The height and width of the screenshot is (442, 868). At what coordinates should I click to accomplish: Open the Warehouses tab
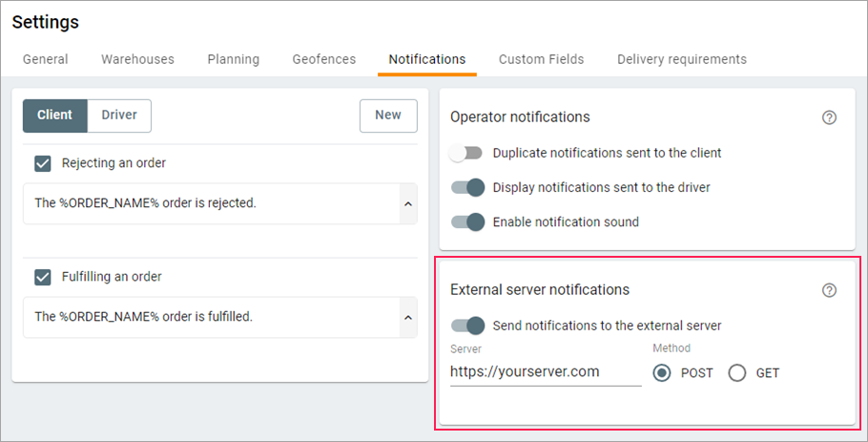137,59
